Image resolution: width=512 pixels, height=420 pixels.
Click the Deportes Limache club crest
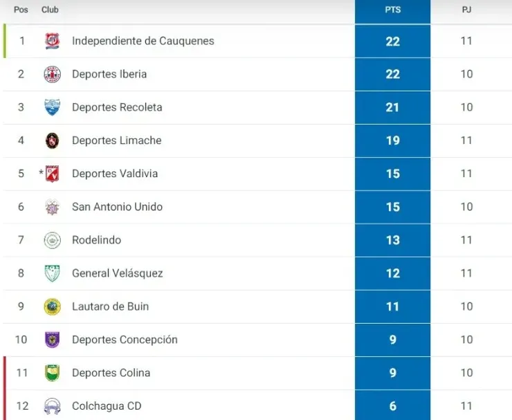52,140
